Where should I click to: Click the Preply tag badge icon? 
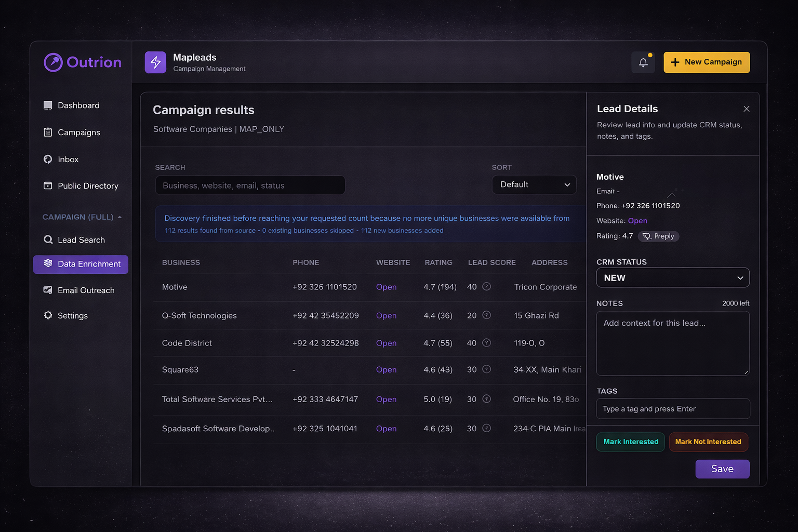tap(646, 236)
